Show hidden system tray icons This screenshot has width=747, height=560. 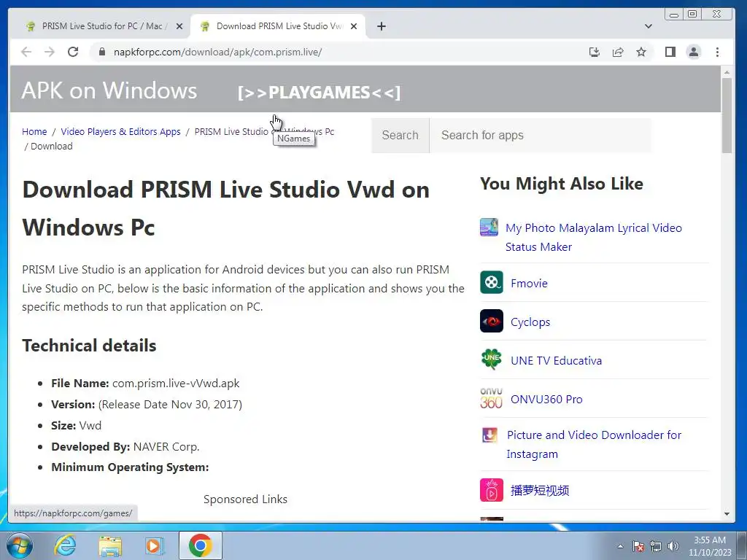coord(620,546)
